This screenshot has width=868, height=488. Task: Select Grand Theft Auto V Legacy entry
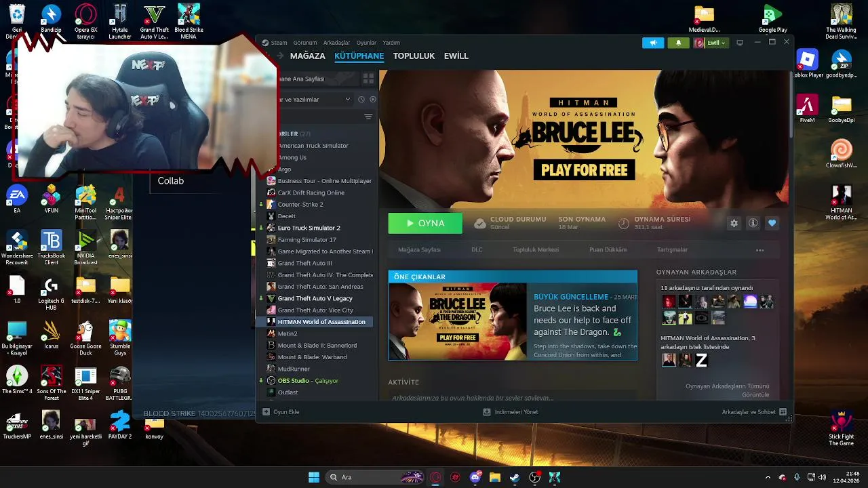tap(316, 298)
